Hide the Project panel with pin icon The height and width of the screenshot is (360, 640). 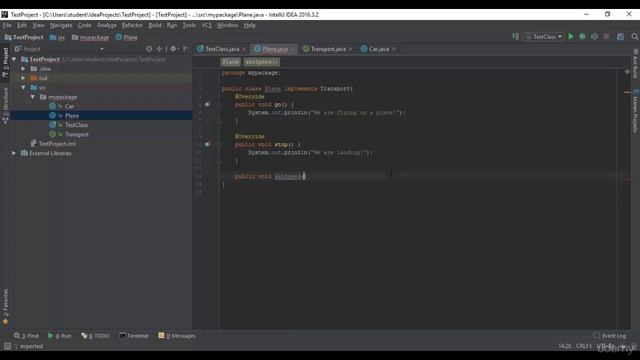tap(186, 49)
